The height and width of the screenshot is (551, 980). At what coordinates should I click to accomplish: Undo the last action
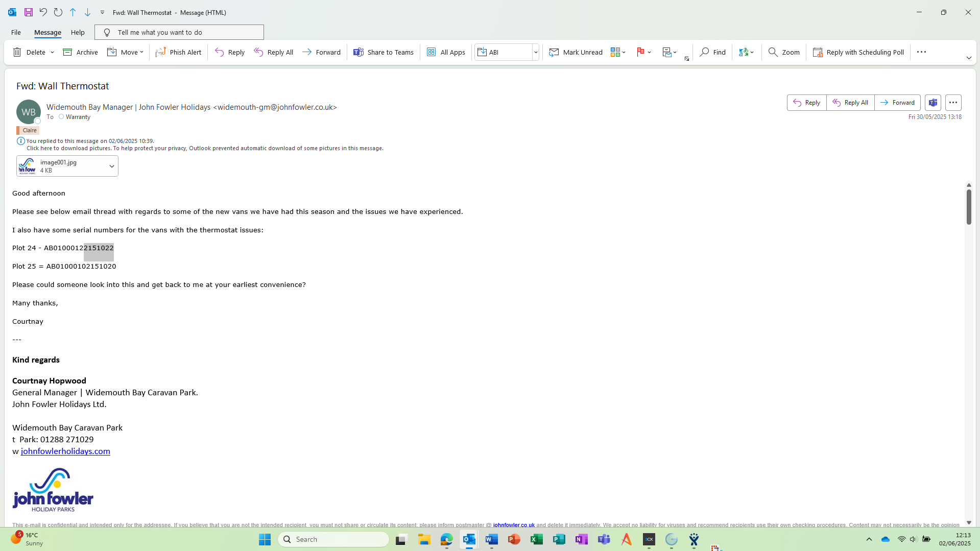click(x=43, y=12)
